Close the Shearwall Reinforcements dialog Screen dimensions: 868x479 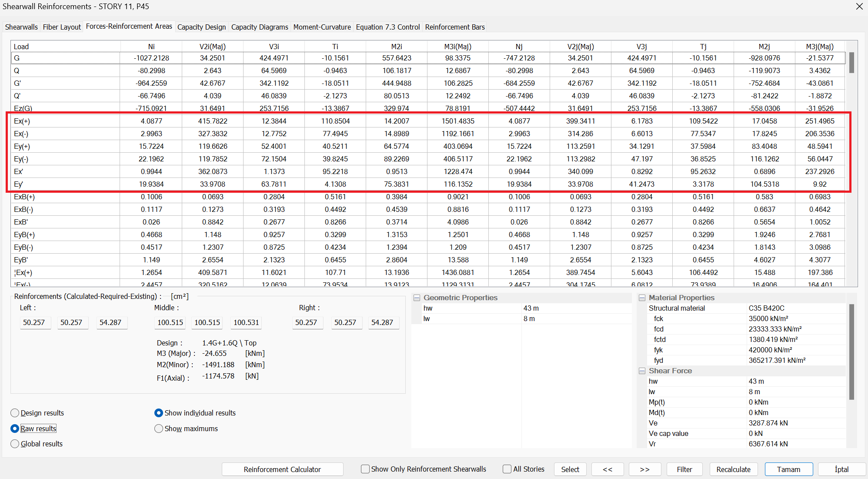coord(859,7)
